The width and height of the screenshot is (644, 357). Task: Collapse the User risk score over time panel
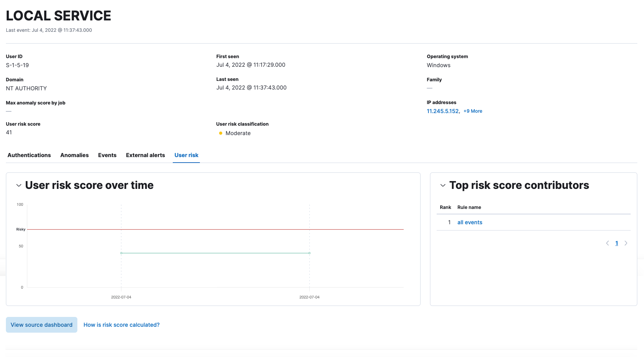(x=18, y=185)
